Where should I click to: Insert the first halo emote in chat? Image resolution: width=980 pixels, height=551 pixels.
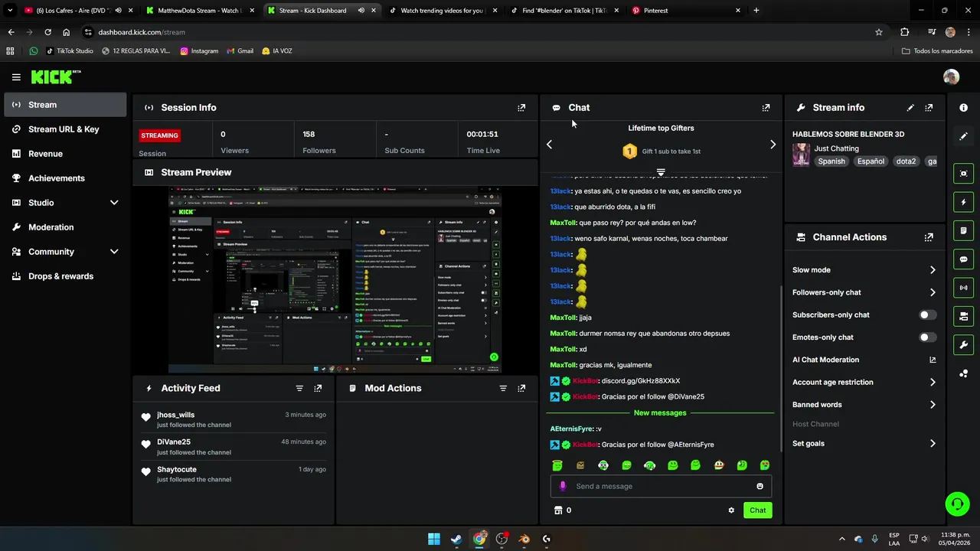pyautogui.click(x=557, y=465)
